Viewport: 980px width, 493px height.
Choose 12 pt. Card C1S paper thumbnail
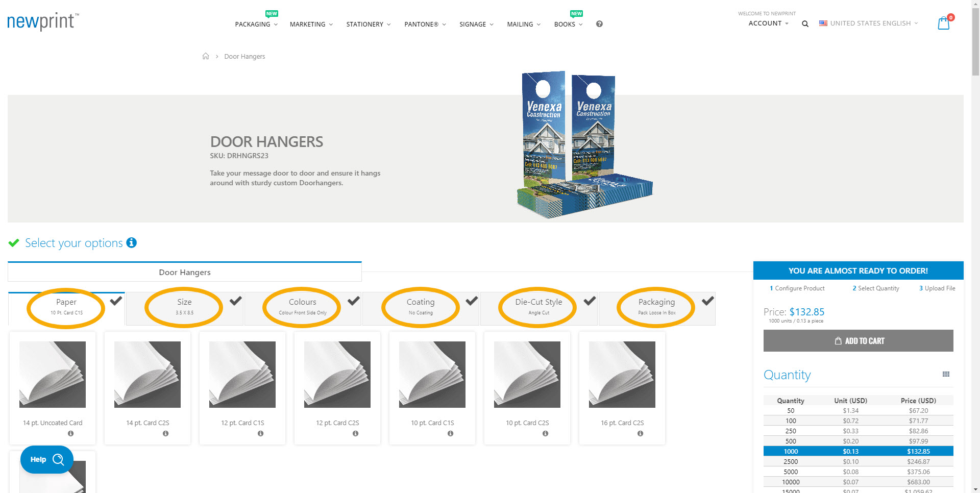242,375
